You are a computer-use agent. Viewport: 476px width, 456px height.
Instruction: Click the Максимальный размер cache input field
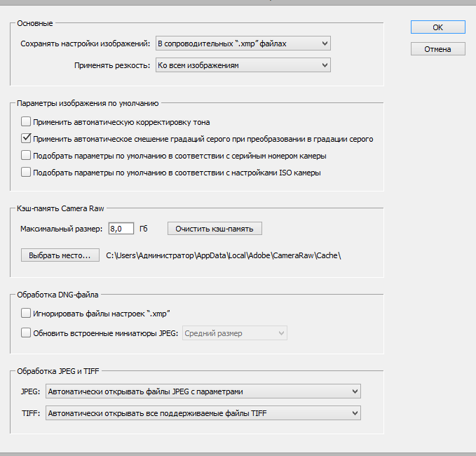tap(121, 229)
